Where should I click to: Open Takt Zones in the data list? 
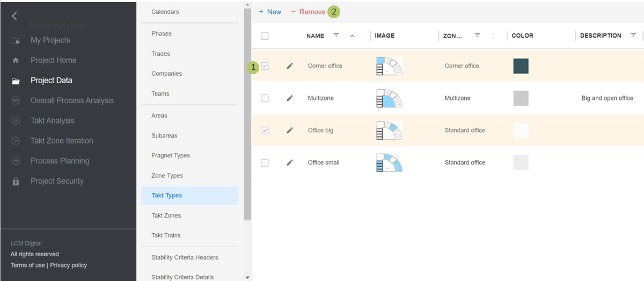coord(166,215)
